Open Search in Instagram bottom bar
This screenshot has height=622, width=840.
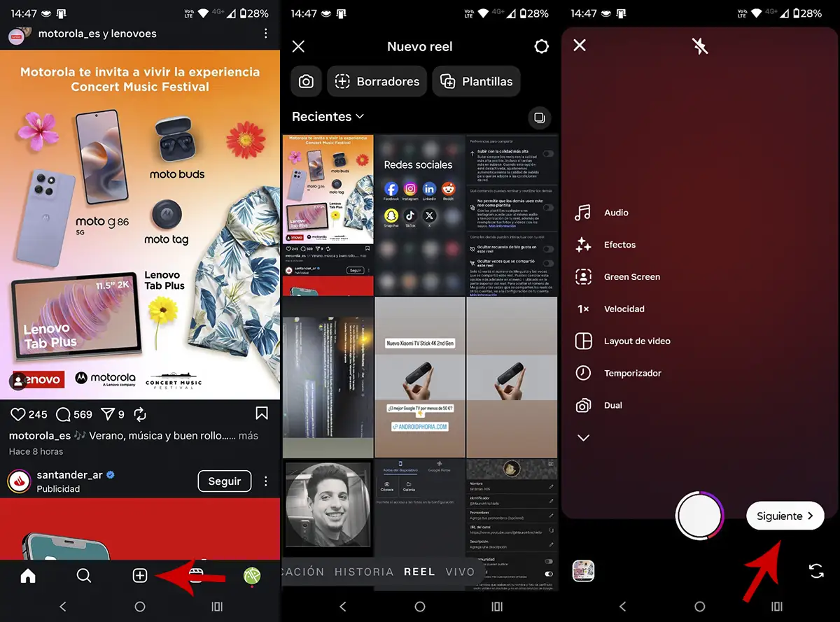(x=84, y=576)
